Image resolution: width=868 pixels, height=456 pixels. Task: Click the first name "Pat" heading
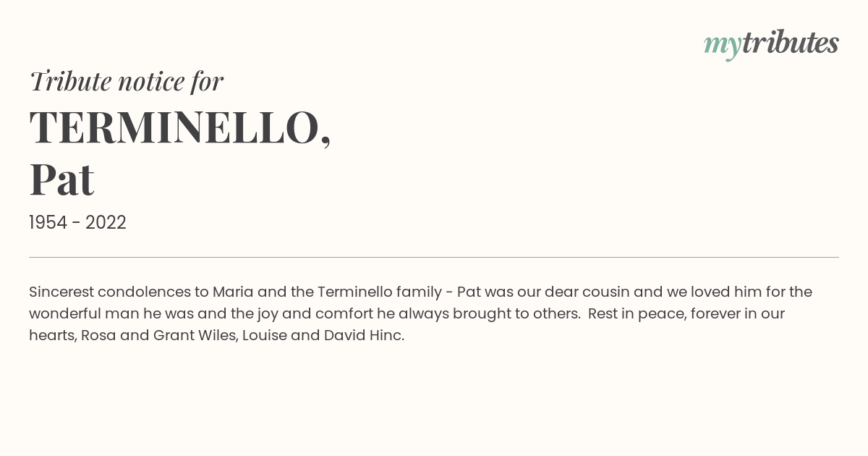(x=61, y=180)
